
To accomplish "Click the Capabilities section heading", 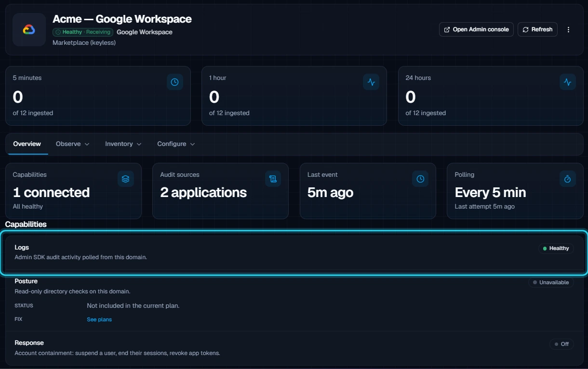I will point(26,224).
